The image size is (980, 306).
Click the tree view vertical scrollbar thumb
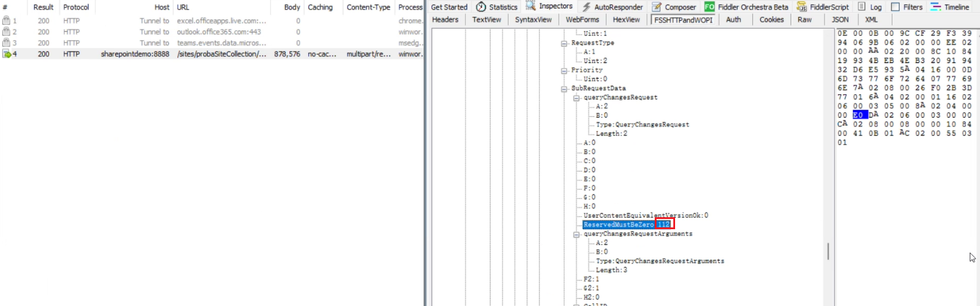point(828,251)
